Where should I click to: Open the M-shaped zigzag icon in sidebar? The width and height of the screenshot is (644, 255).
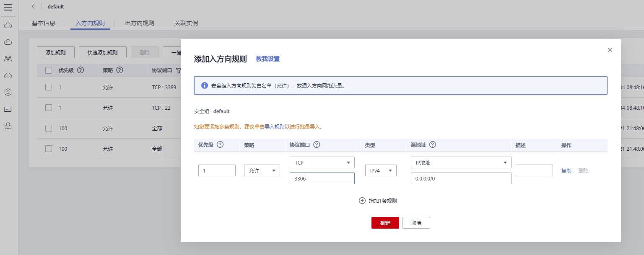8,59
